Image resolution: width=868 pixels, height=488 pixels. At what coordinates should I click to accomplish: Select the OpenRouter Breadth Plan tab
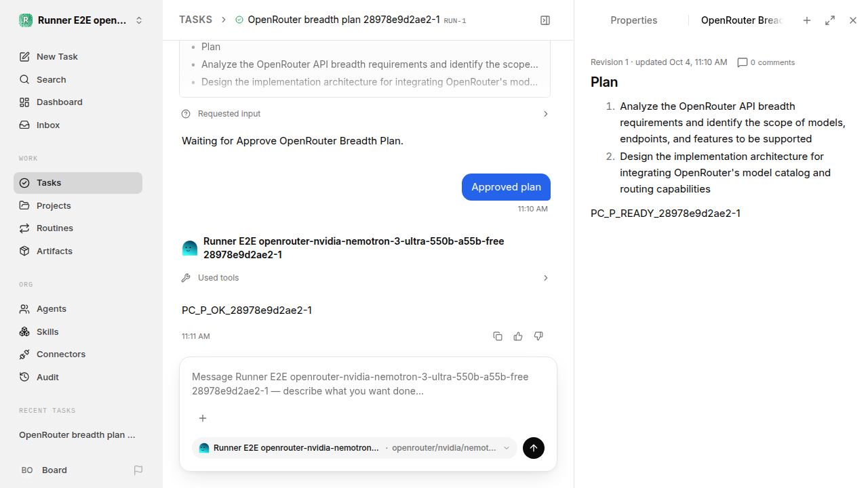point(741,20)
